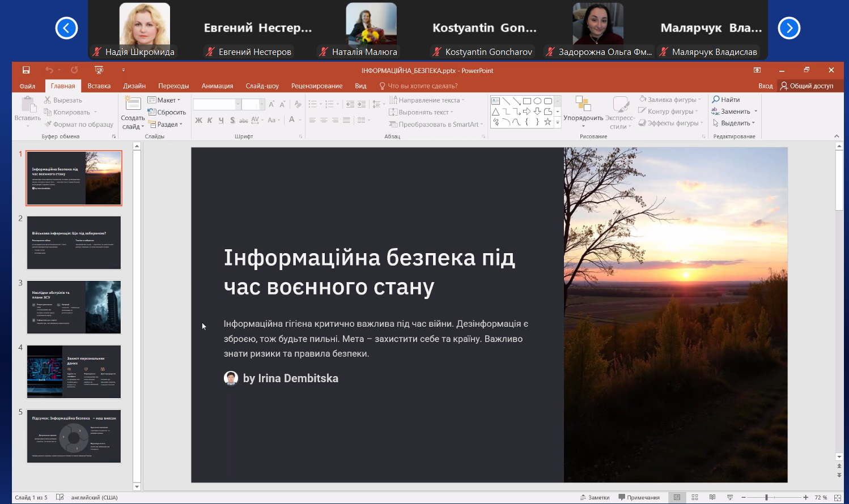
Task: Select slide 3 thumbnail in the slide panel
Action: 74,307
